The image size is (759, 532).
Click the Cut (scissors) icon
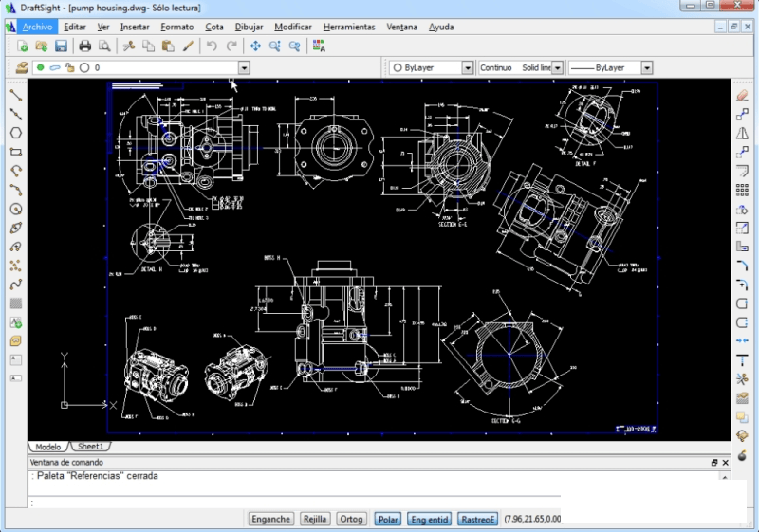click(129, 46)
